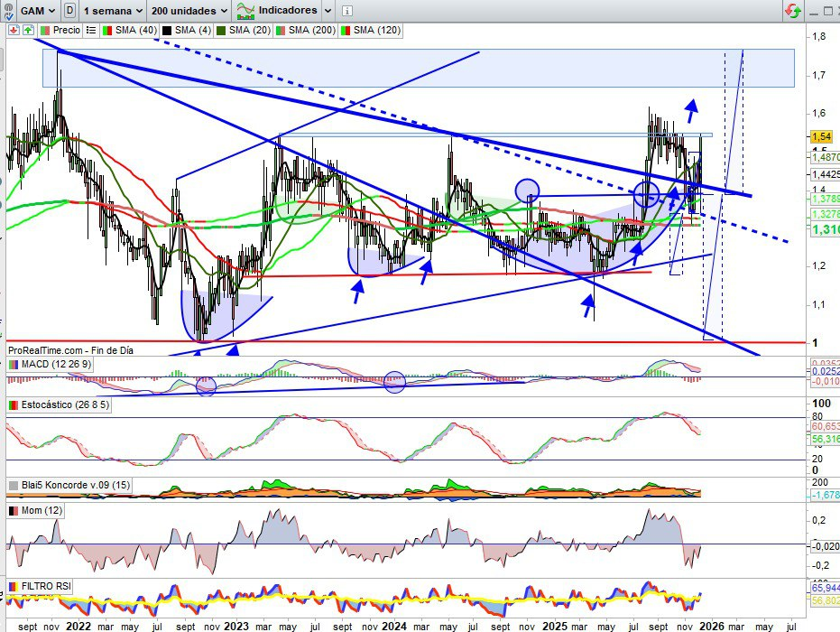Click the Precio color swatch
This screenshot has height=632, width=840.
45,31
